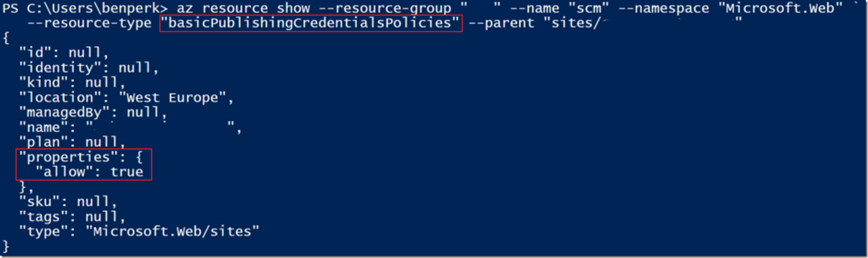Screen dimensions: 868x258
Task: Click the redacted "name" field line
Action: coord(130,127)
